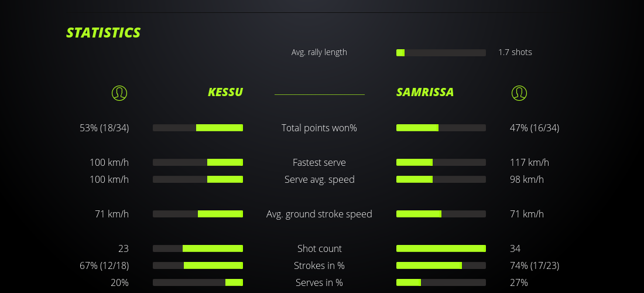Screen dimensions: 644x293
Task: Click the 1.7 shots value
Action: [x=515, y=52]
